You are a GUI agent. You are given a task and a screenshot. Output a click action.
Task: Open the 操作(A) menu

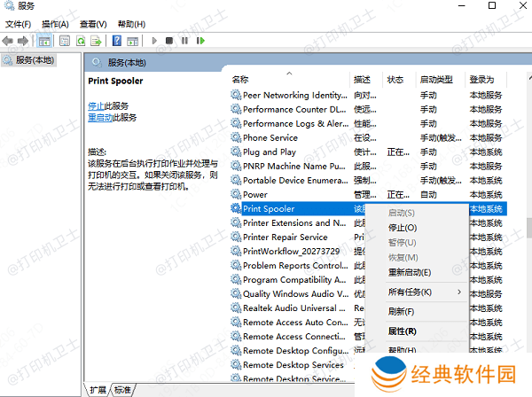point(54,24)
